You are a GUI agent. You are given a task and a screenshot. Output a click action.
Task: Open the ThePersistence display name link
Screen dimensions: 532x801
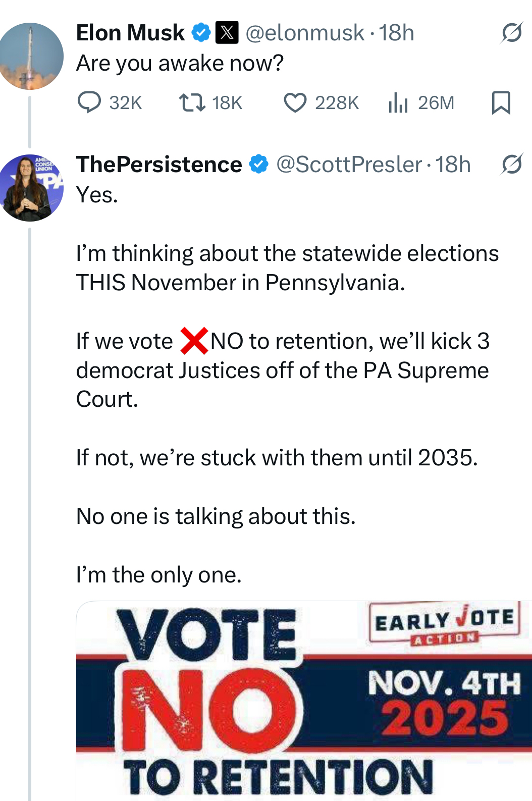(159, 165)
